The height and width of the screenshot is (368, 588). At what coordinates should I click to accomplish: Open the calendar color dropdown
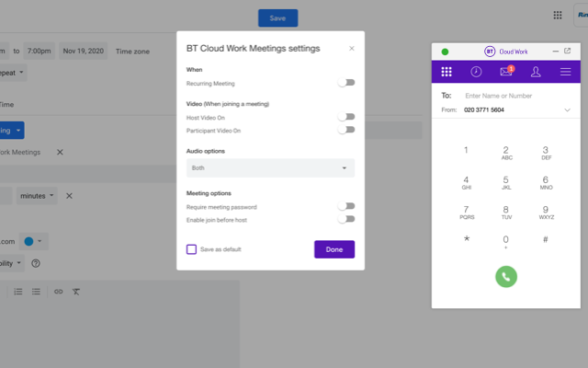point(33,241)
